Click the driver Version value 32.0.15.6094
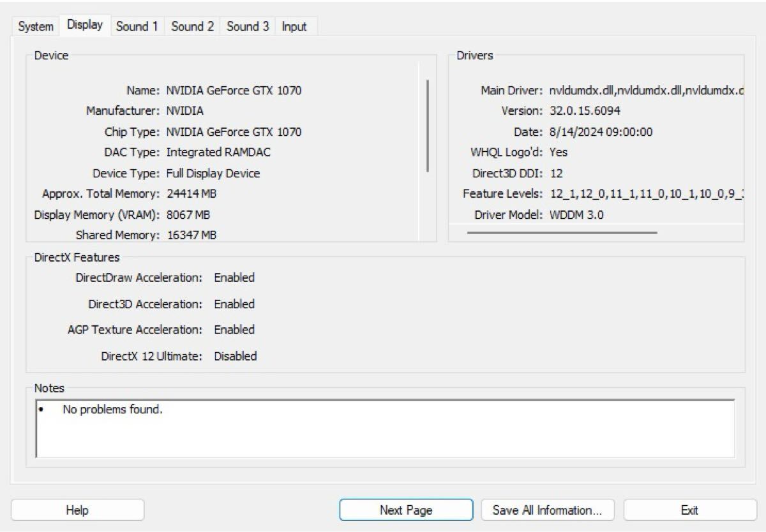 pos(585,111)
